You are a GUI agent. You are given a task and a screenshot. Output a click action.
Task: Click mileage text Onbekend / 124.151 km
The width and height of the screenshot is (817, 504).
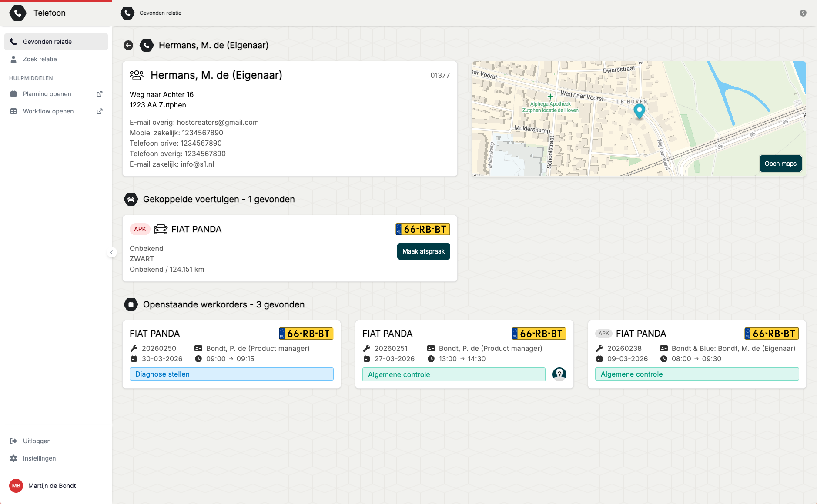(x=167, y=269)
